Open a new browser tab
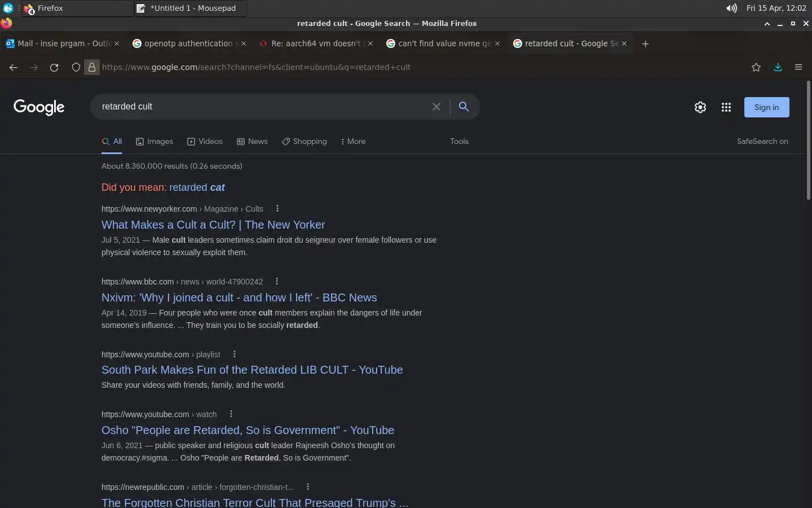The width and height of the screenshot is (812, 508). coord(645,43)
